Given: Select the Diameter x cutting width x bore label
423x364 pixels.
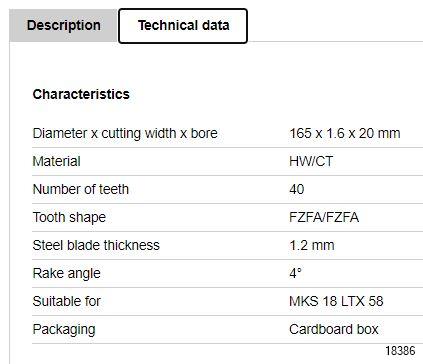Looking at the screenshot, I should [125, 134].
